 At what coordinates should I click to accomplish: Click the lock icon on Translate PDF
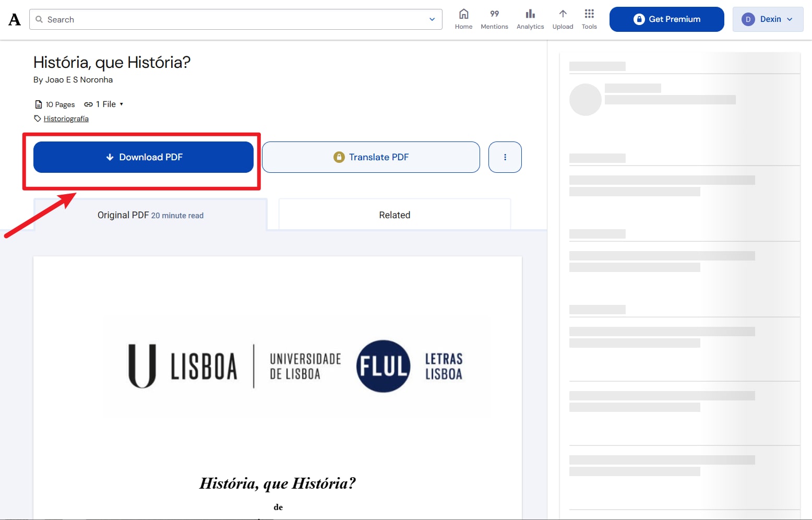click(339, 157)
